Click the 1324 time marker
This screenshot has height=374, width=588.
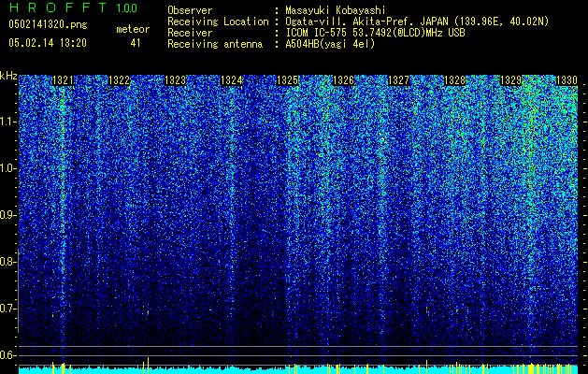232,80
